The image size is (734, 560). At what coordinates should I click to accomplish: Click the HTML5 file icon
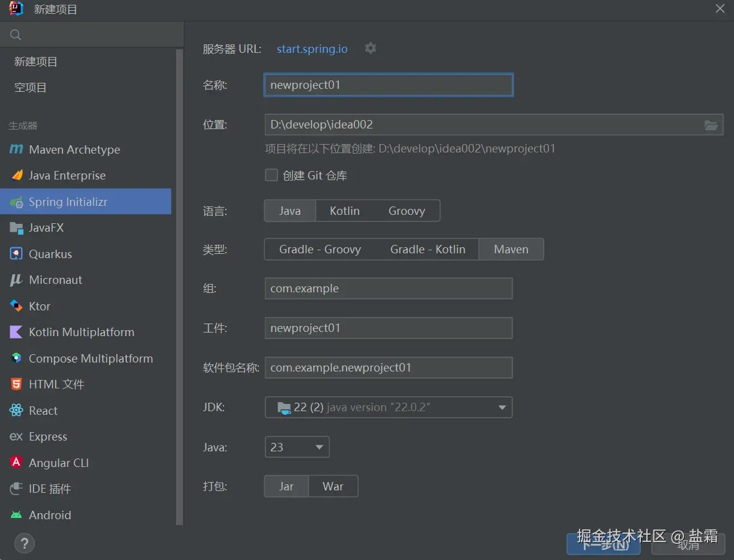[16, 384]
